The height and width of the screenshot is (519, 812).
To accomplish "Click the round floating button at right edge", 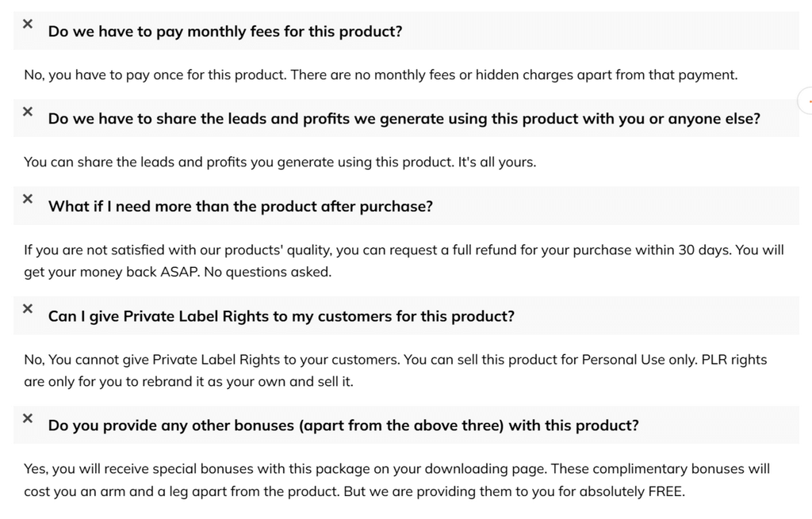I will click(x=806, y=101).
